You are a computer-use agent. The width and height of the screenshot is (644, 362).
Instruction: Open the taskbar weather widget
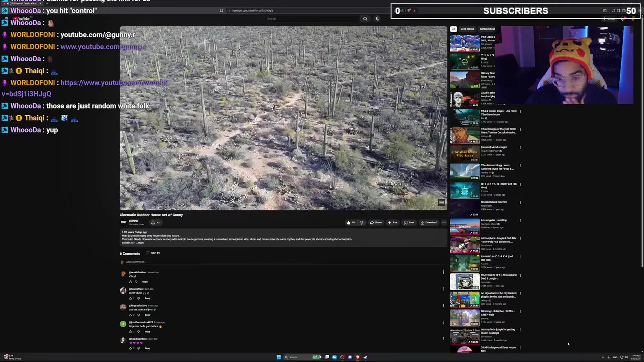(x=11, y=357)
